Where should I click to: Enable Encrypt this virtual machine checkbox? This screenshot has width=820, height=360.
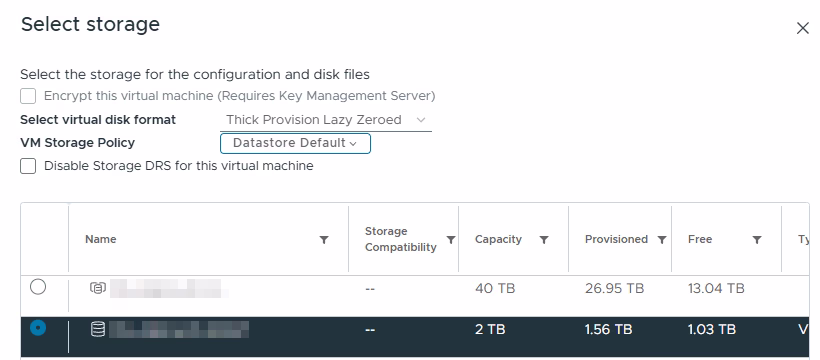(28, 96)
